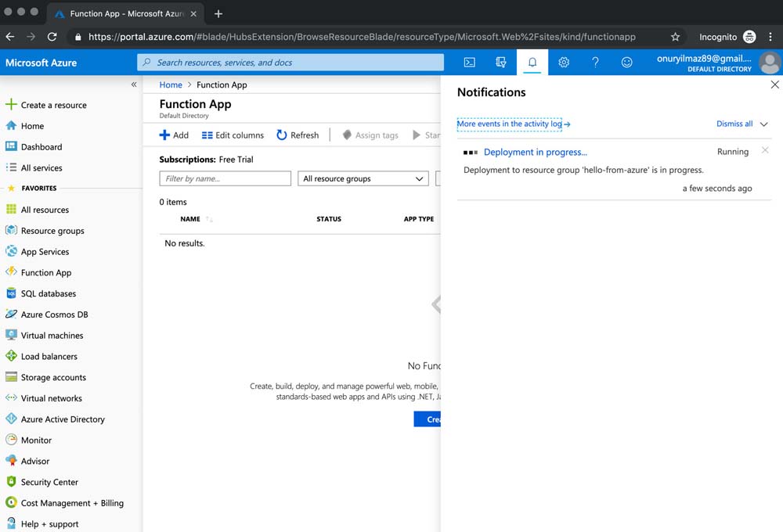Open Cloud Shell from the top bar
783x532 pixels.
tap(469, 63)
